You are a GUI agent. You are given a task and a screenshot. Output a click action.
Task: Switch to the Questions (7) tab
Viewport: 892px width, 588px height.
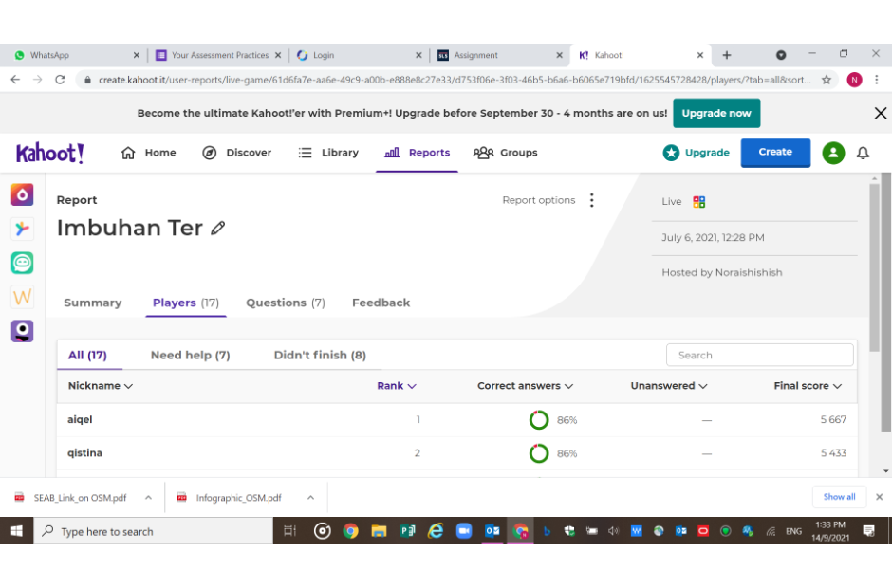click(x=285, y=303)
